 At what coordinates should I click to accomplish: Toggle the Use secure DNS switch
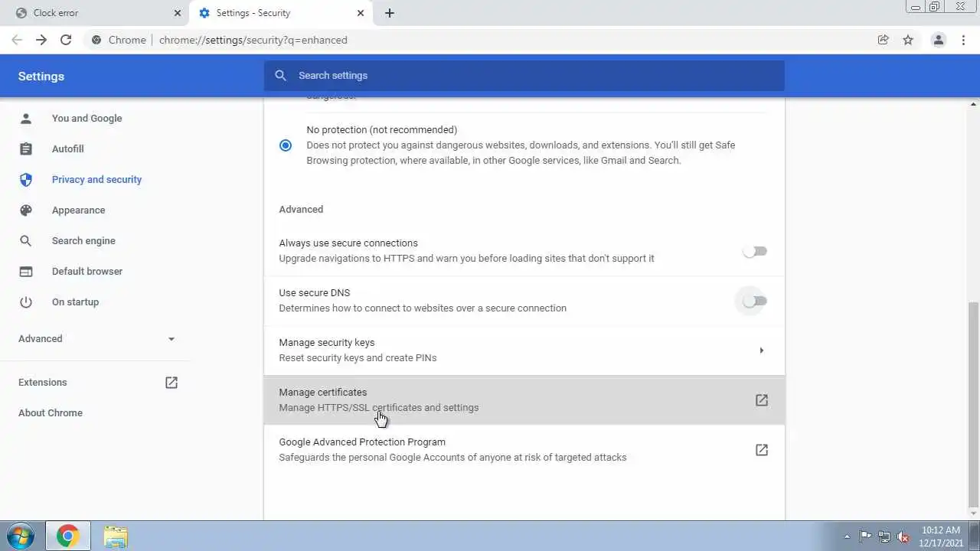755,301
